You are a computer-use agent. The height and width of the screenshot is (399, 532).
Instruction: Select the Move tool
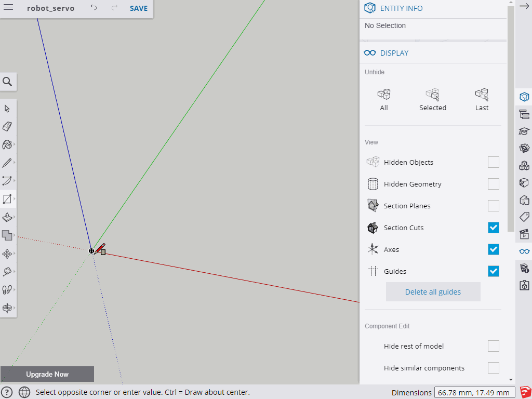point(7,254)
